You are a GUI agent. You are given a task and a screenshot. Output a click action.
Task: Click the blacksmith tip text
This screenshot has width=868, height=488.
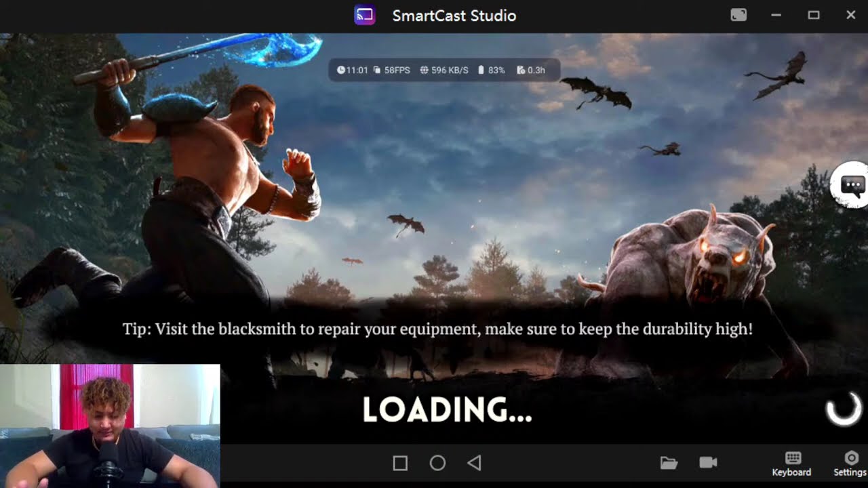click(x=437, y=329)
